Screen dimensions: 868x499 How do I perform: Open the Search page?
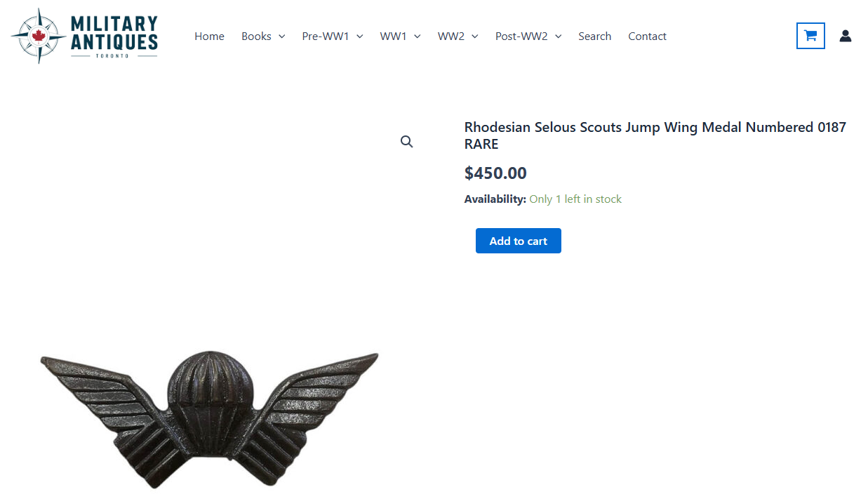pos(594,36)
